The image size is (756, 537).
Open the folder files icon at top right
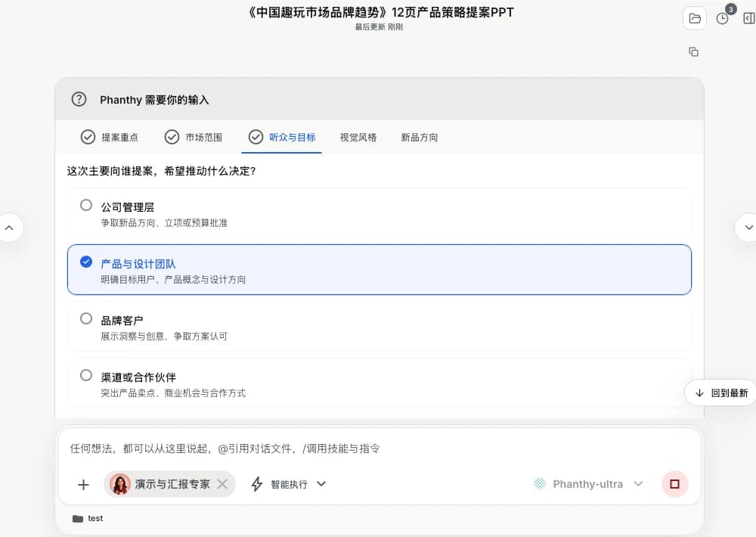tap(695, 18)
